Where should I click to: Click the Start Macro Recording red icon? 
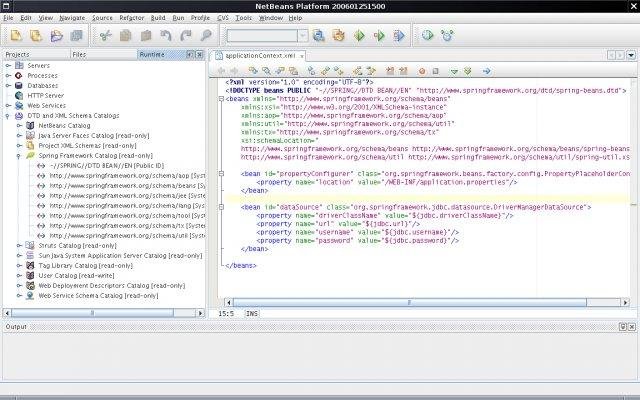(x=422, y=71)
